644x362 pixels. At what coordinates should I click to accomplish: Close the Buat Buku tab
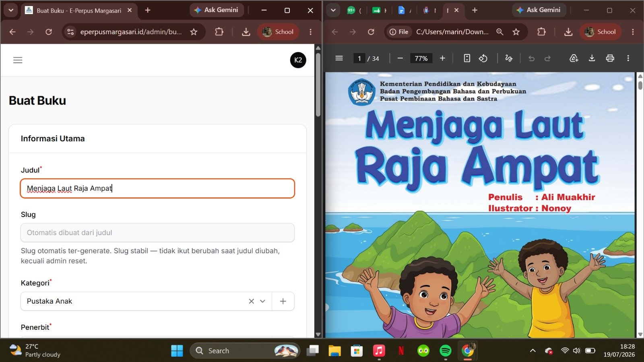130,10
